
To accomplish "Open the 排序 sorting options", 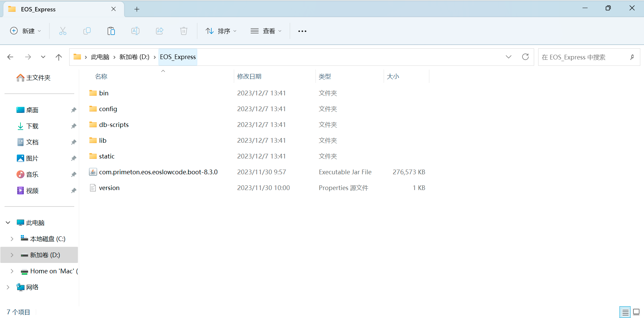I will [221, 31].
